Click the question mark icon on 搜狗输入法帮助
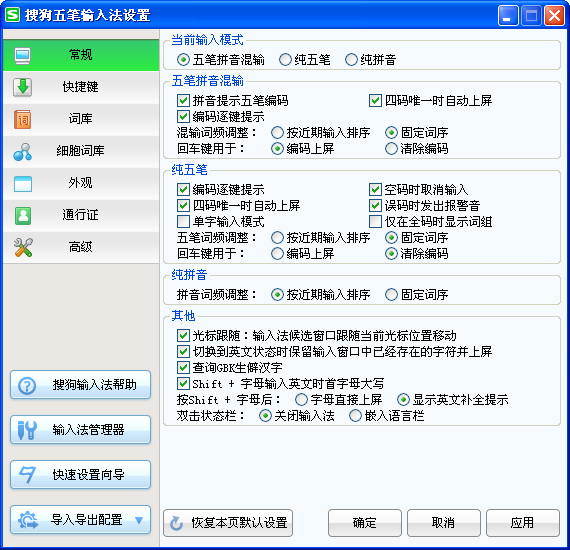The width and height of the screenshot is (570, 550). [x=27, y=385]
